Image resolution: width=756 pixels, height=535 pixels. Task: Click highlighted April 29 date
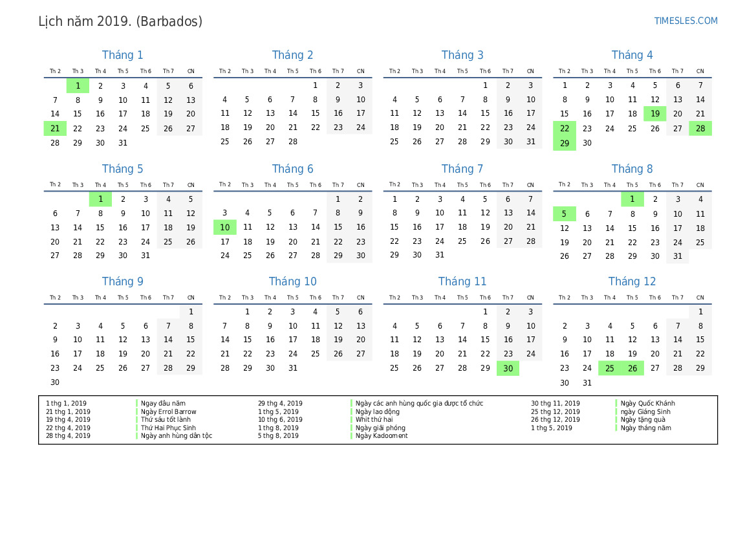(564, 143)
